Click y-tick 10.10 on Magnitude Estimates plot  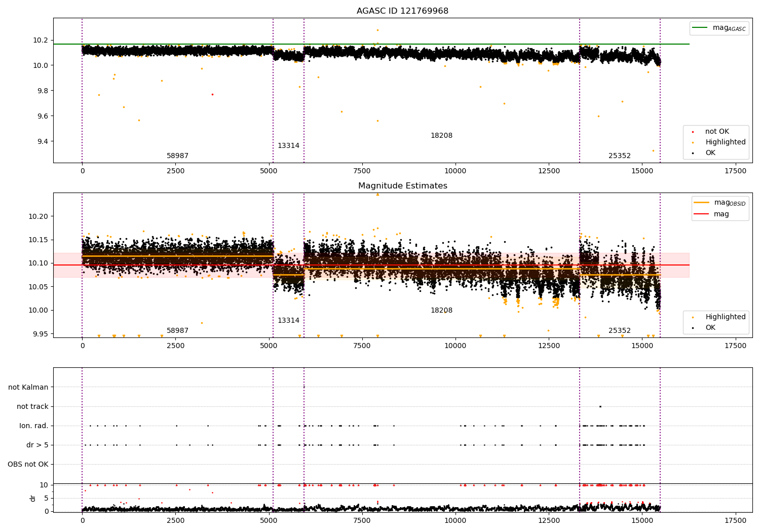pos(39,263)
